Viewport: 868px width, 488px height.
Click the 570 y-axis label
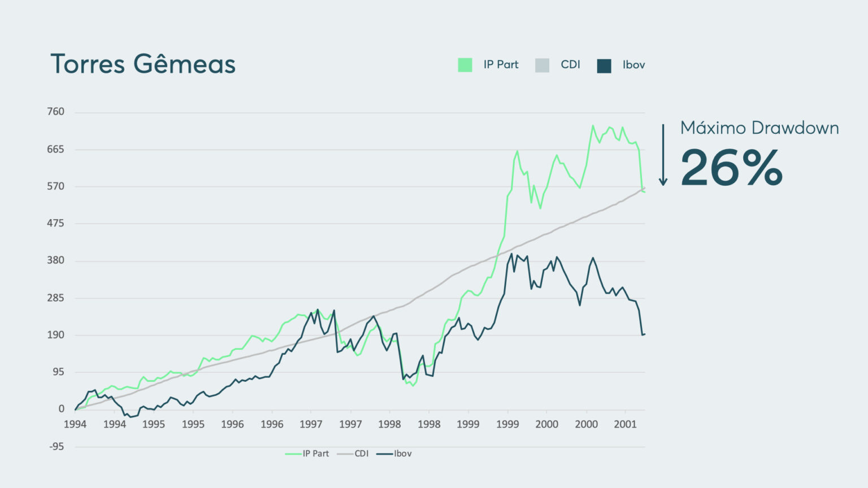[55, 186]
